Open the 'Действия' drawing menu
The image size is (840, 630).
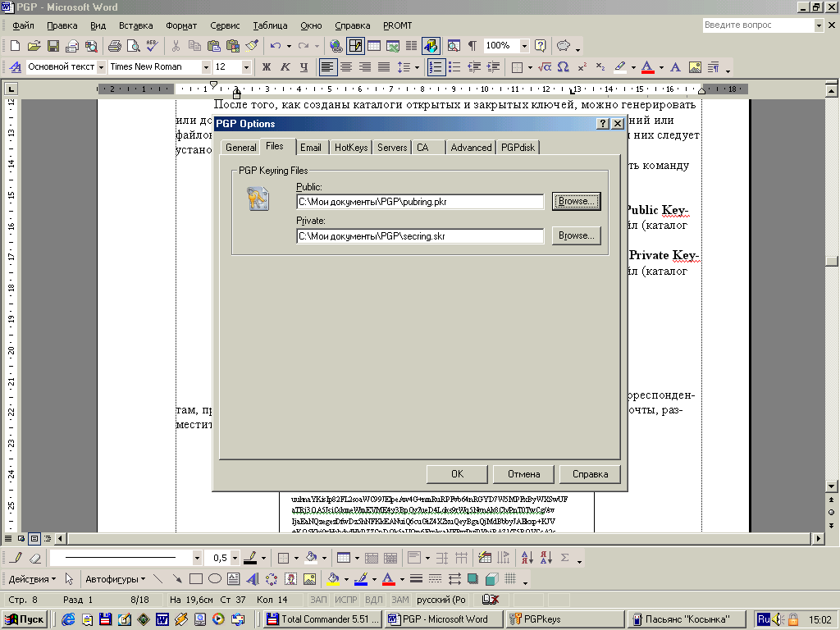[32, 579]
